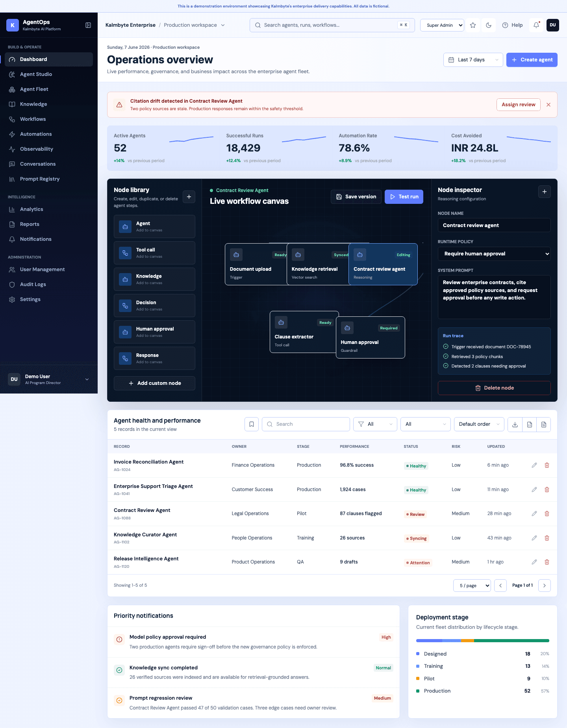The width and height of the screenshot is (567, 728).
Task: Click Add custom node
Action: [x=154, y=383]
